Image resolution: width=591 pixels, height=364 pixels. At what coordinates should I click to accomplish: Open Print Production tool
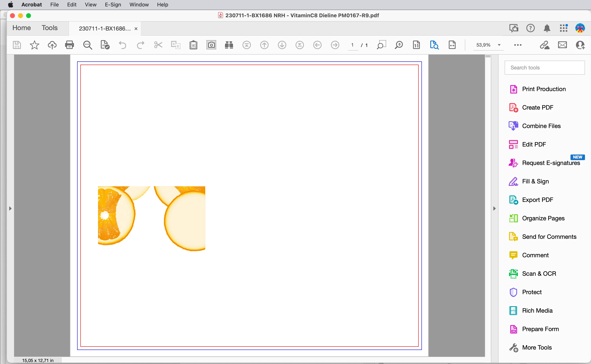(x=544, y=89)
